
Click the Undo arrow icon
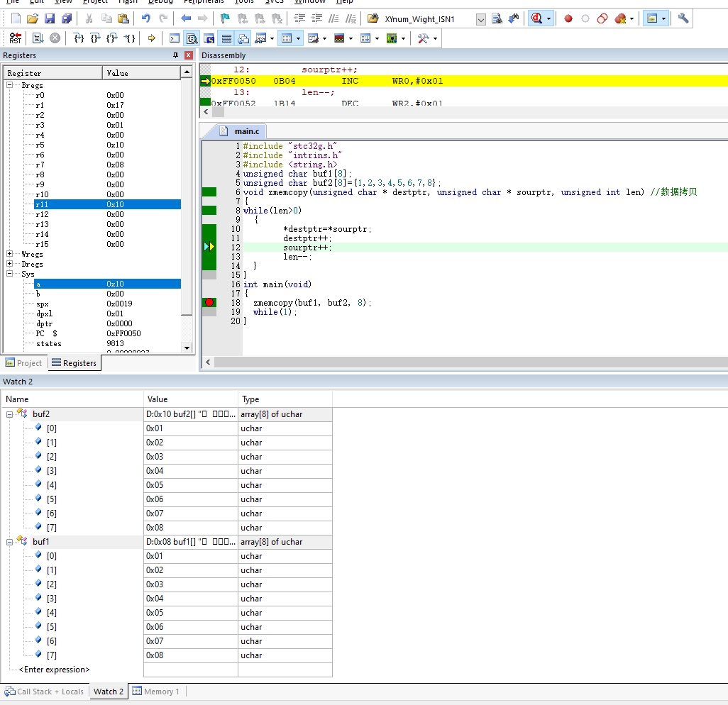145,18
